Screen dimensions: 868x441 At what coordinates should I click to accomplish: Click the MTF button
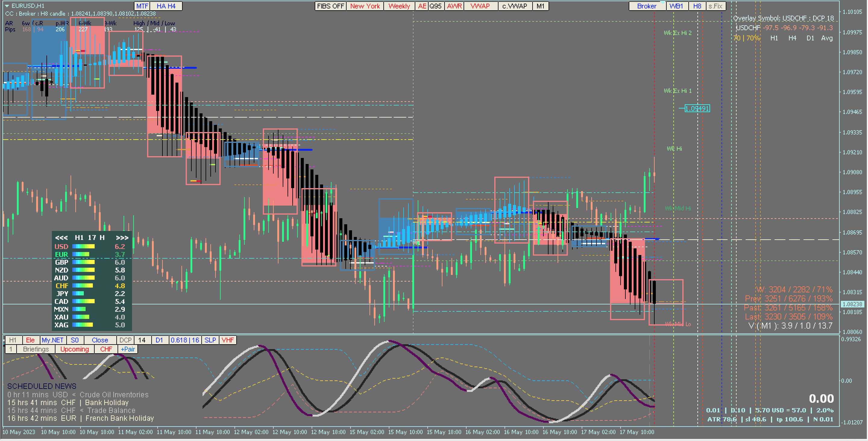[142, 6]
